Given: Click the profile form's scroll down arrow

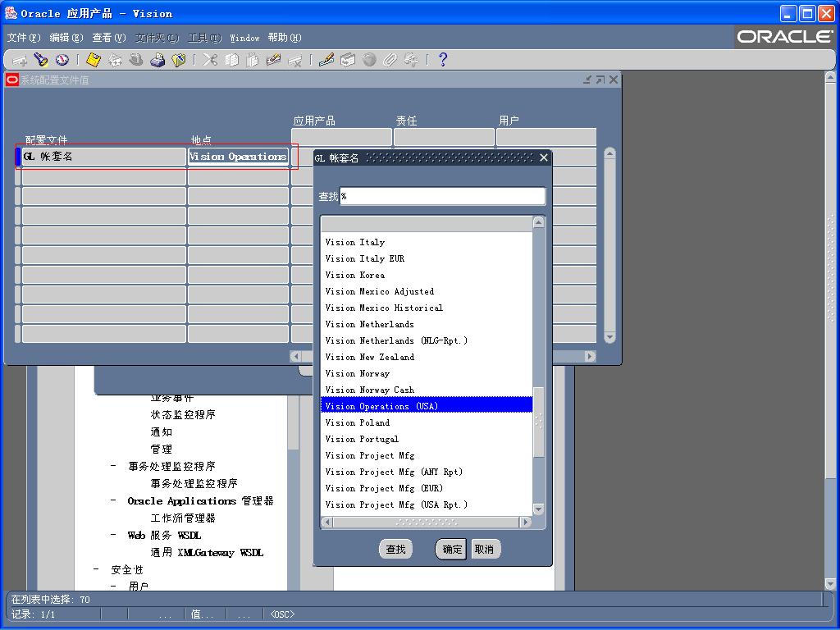Looking at the screenshot, I should [x=609, y=337].
